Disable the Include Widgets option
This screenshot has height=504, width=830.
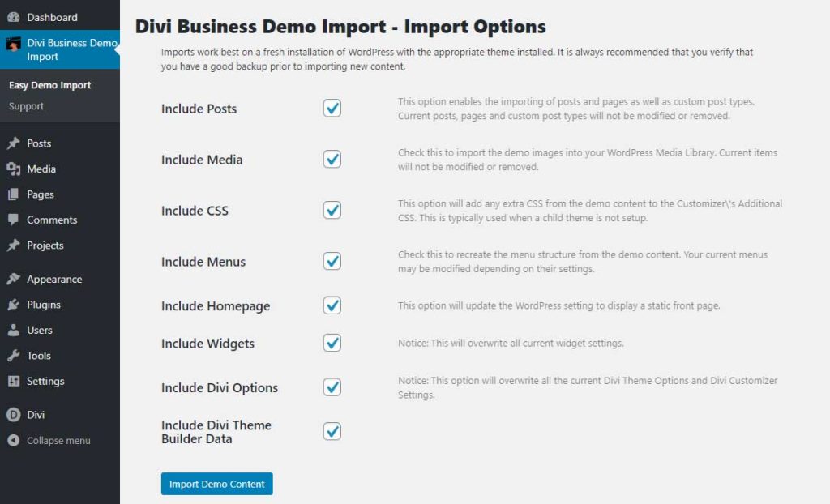point(332,343)
